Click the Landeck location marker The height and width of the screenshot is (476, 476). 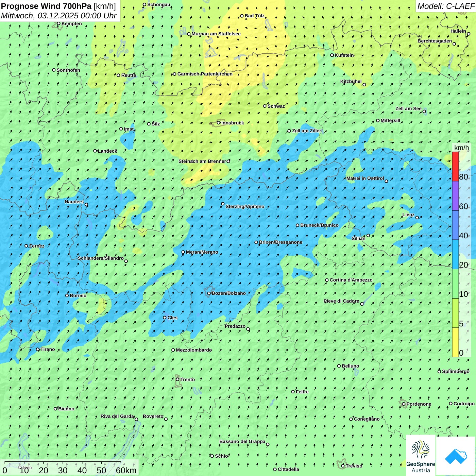pos(95,151)
